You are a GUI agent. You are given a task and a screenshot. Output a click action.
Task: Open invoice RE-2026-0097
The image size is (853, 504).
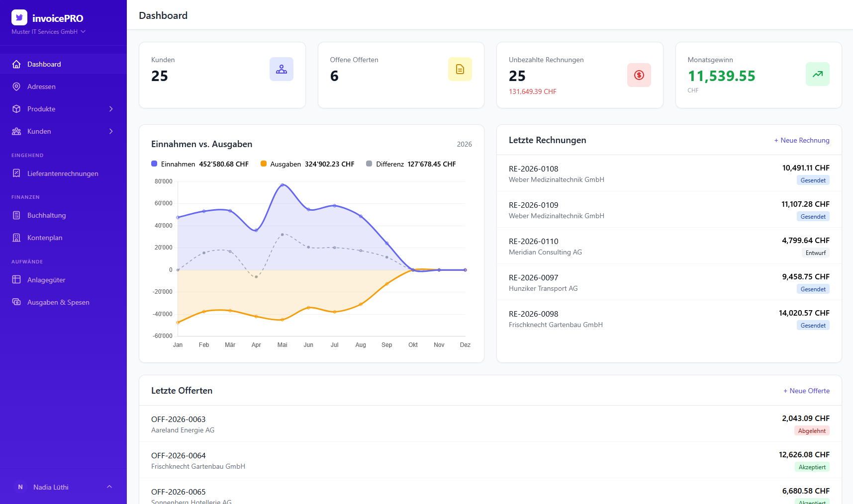[669, 282]
